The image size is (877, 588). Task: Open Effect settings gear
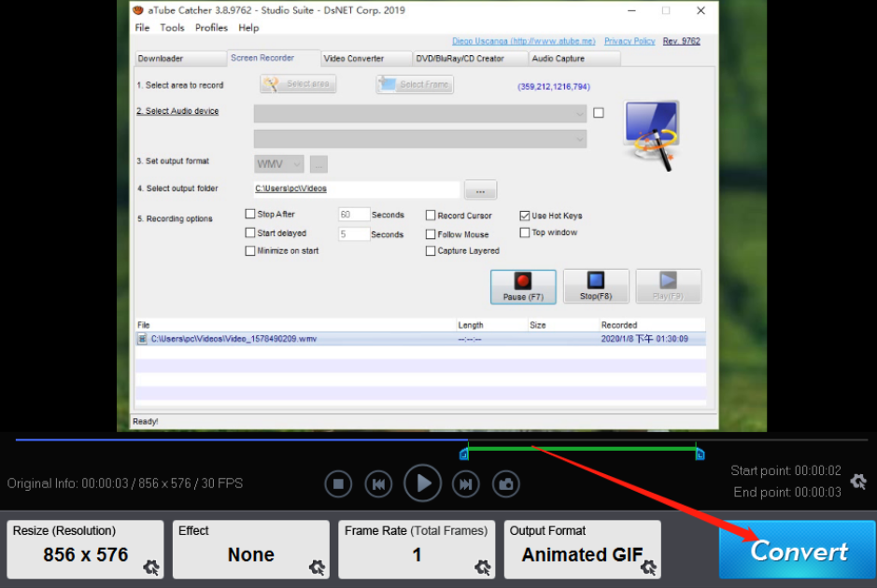tap(318, 567)
